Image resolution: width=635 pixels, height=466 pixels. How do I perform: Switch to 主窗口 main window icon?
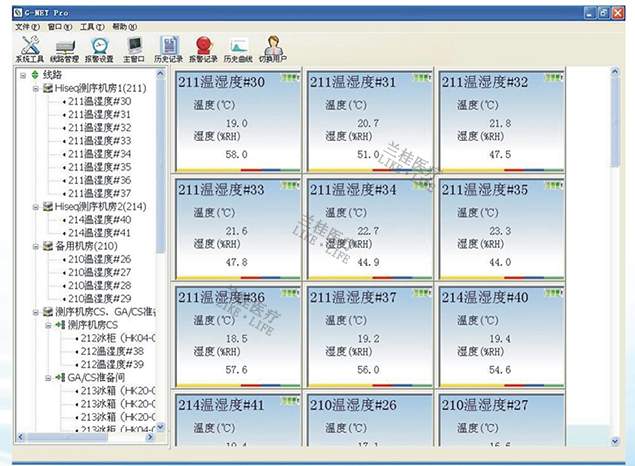tap(134, 48)
